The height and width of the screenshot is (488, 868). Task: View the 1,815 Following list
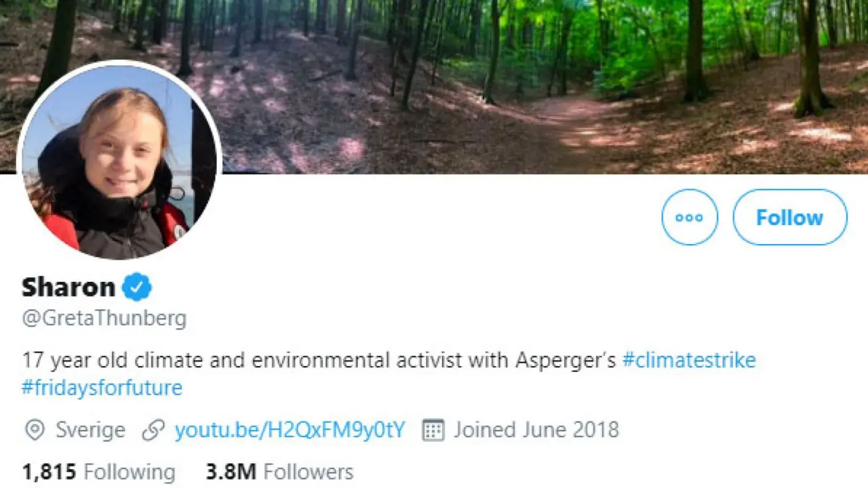[x=98, y=471]
